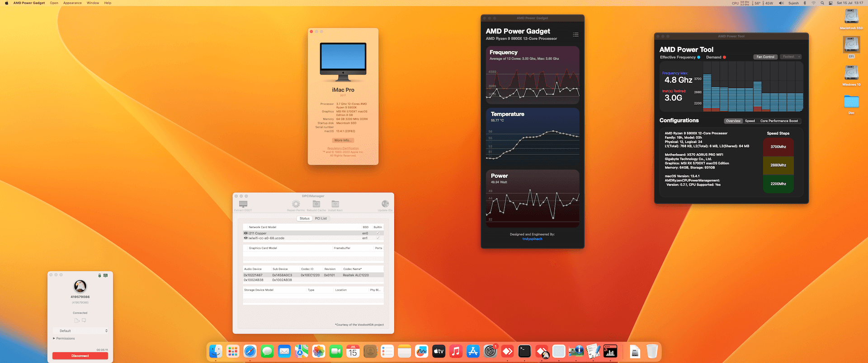Open Messages from the Dock

coord(267,351)
